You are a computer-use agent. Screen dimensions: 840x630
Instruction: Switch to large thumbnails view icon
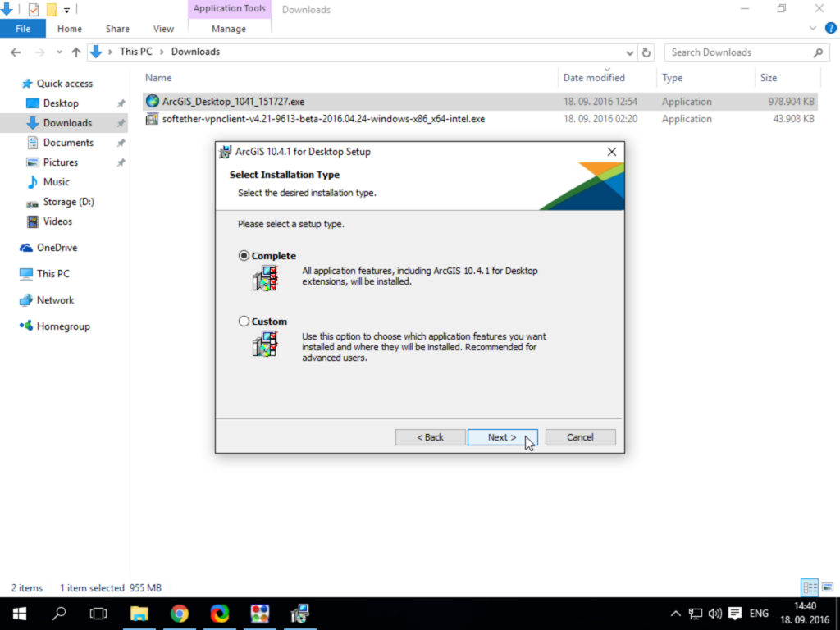coord(828,587)
